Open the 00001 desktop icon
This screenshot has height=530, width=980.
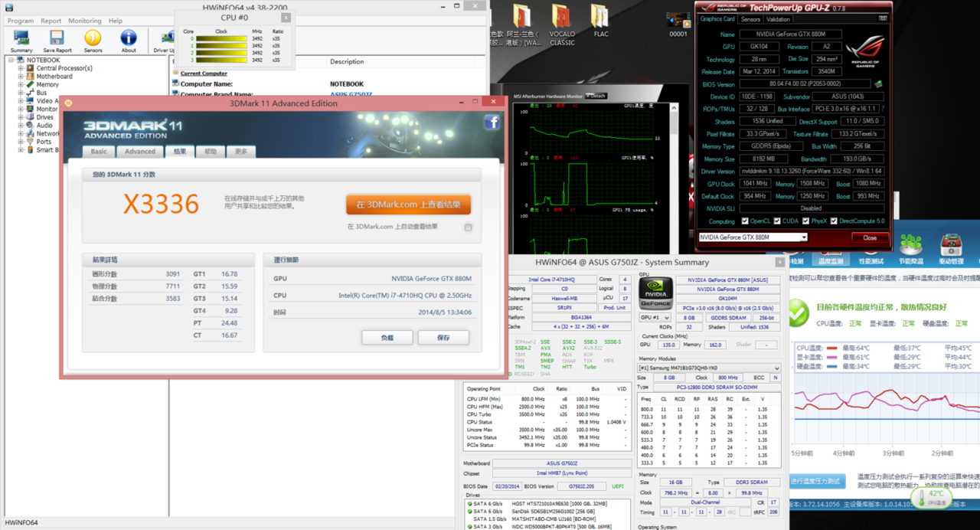pos(678,25)
